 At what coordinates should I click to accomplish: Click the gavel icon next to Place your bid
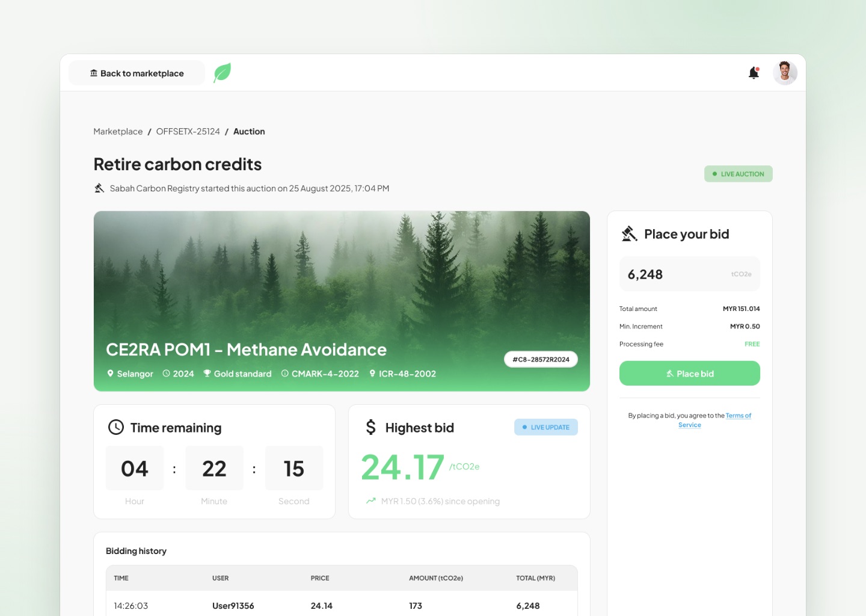coord(629,233)
